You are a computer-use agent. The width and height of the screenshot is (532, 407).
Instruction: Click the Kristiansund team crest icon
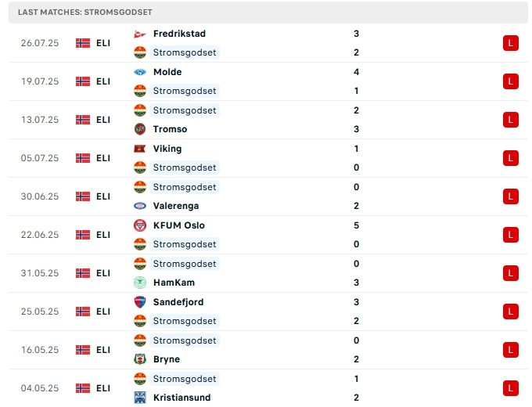coord(140,398)
